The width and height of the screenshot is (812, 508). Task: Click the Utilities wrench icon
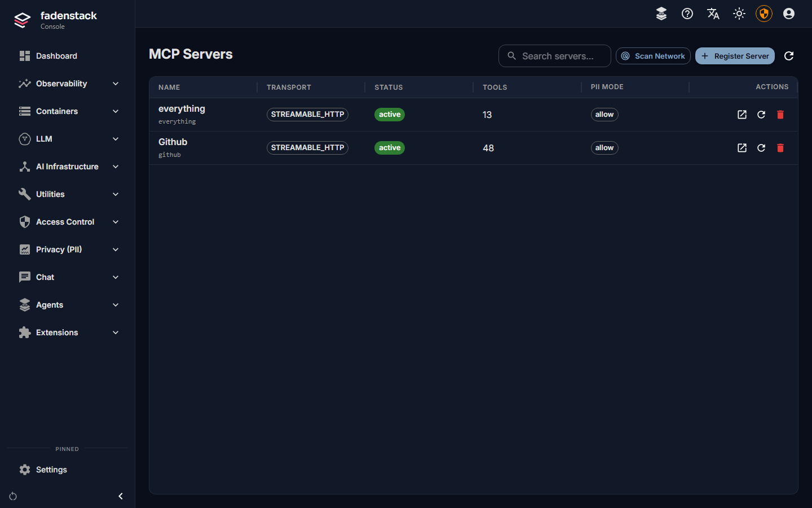[25, 194]
